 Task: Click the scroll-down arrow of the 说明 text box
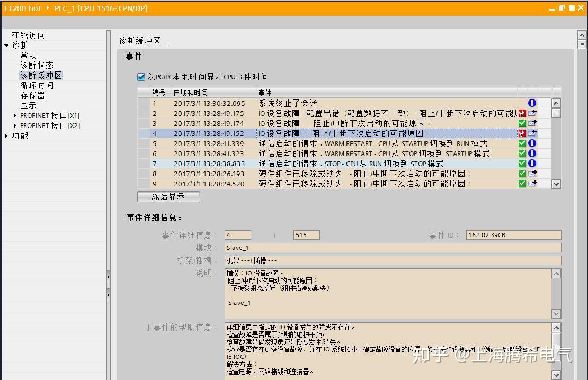556,314
